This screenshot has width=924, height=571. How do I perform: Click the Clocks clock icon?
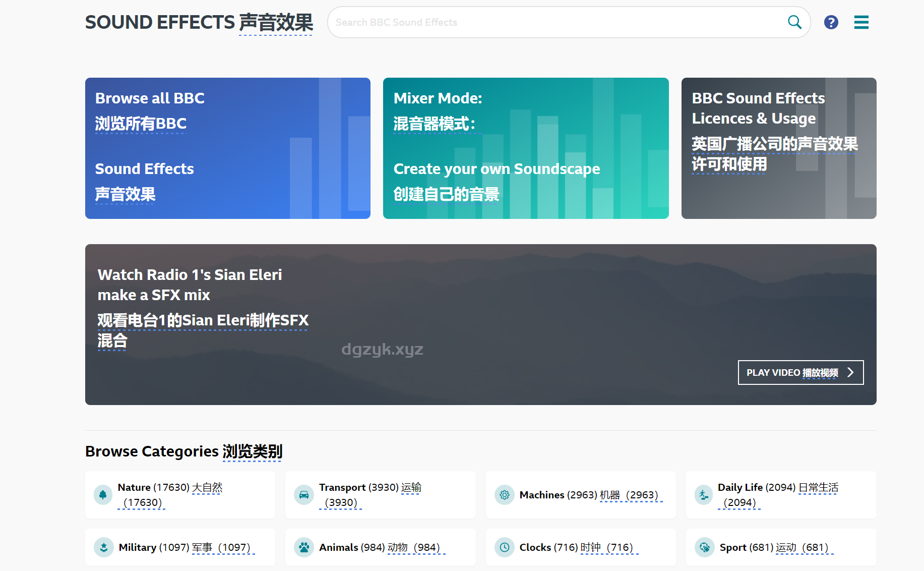(x=504, y=547)
